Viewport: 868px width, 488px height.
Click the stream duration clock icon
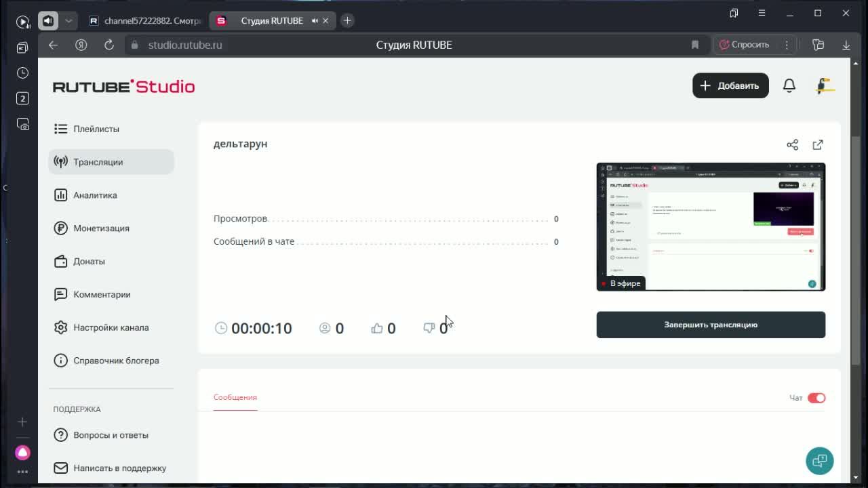coord(221,328)
